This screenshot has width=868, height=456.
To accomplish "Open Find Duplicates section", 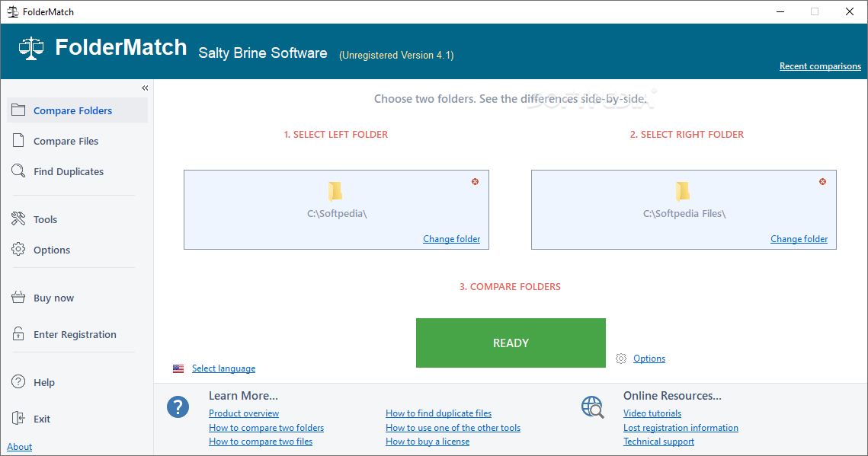I will point(69,171).
